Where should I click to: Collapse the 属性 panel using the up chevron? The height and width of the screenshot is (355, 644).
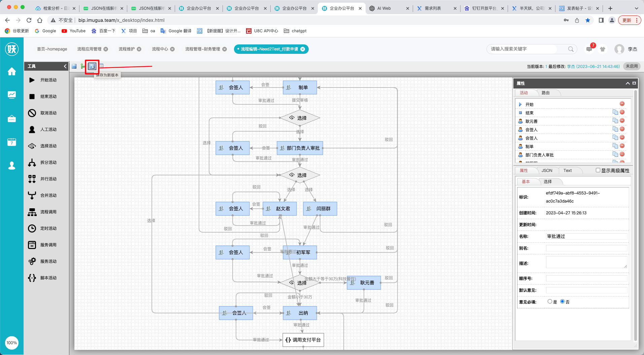click(x=628, y=83)
